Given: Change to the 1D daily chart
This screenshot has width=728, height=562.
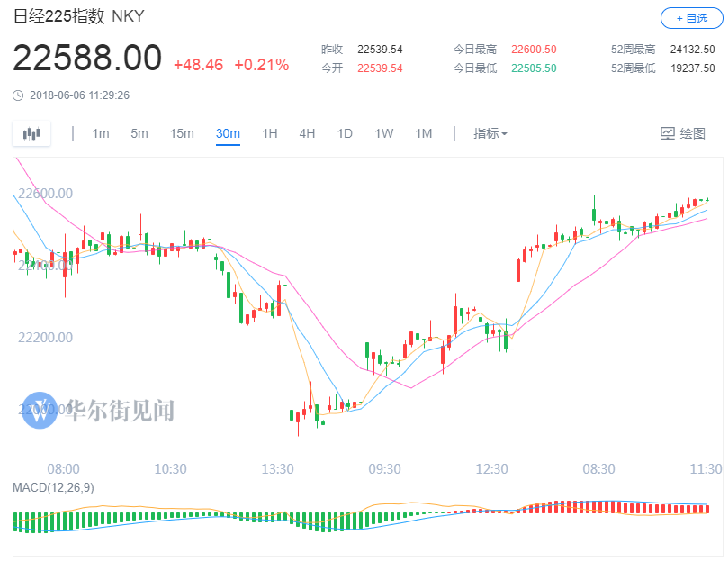Looking at the screenshot, I should point(345,133).
